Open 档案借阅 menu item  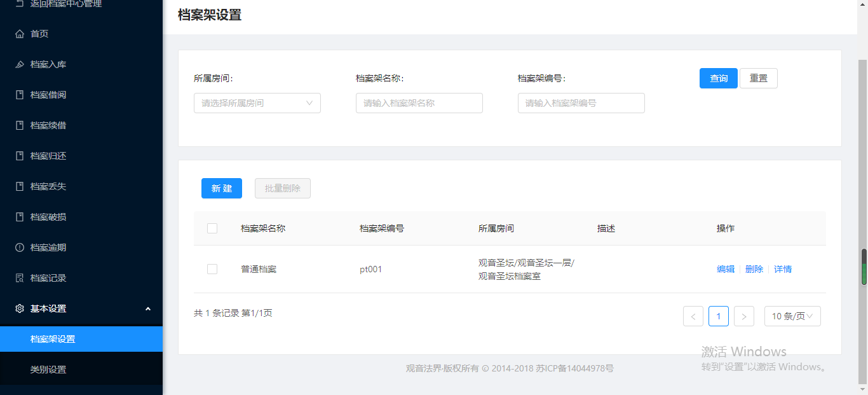point(81,95)
